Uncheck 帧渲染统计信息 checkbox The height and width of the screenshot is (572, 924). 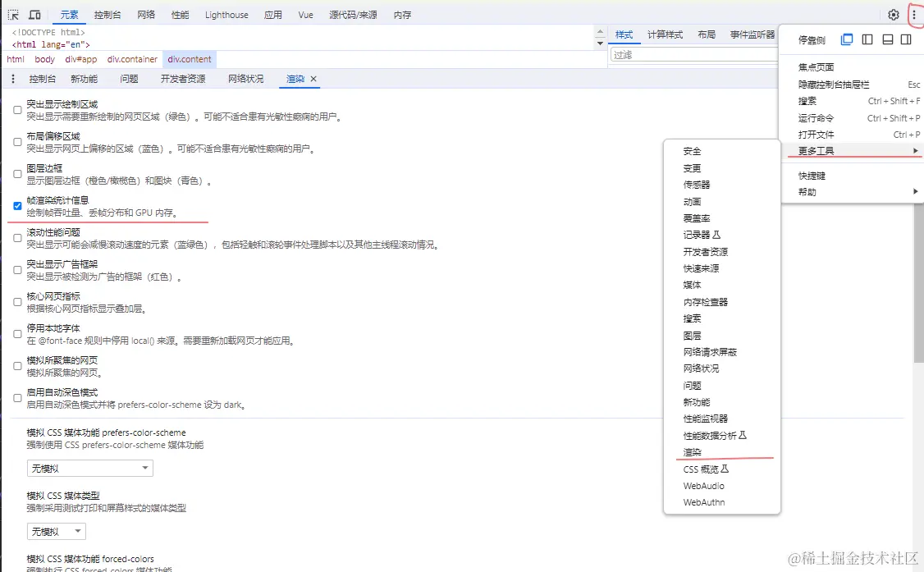(x=18, y=206)
